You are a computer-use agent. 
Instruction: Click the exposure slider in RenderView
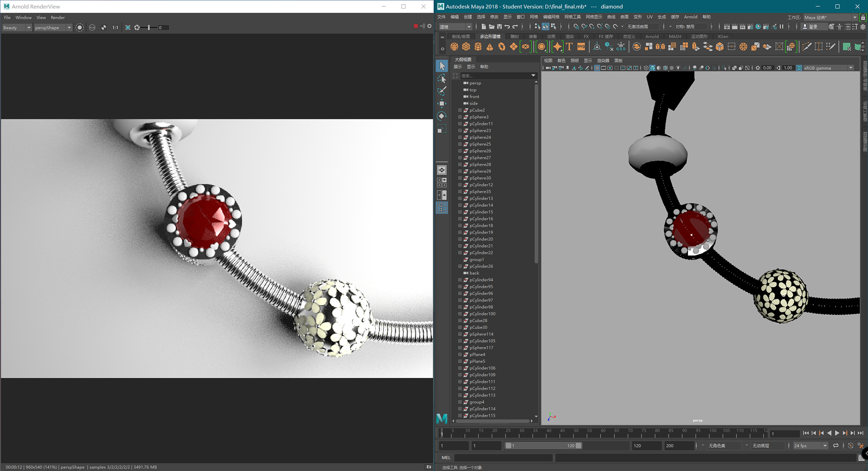click(149, 28)
